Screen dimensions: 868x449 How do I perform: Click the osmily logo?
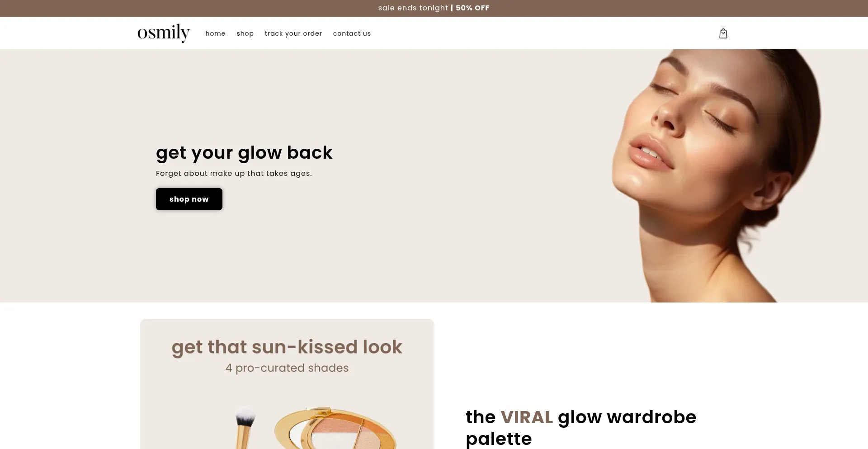[164, 33]
